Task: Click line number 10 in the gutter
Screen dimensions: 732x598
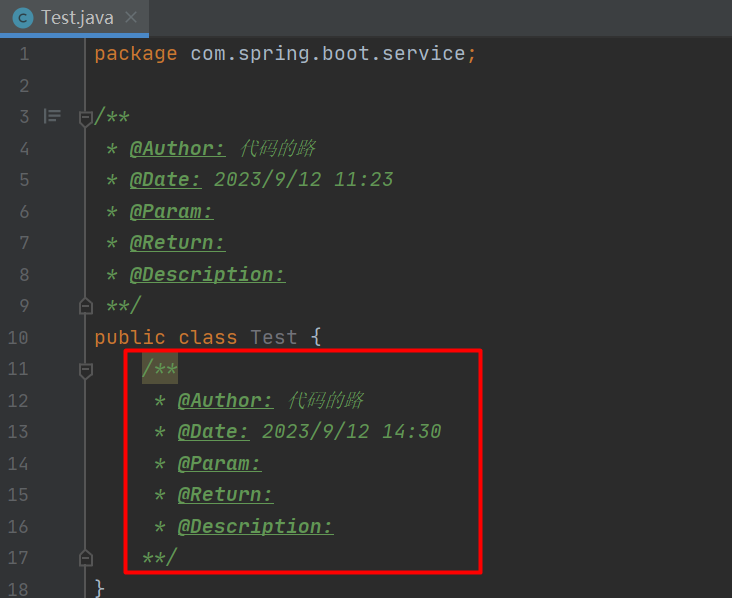Action: pyautogui.click(x=19, y=337)
